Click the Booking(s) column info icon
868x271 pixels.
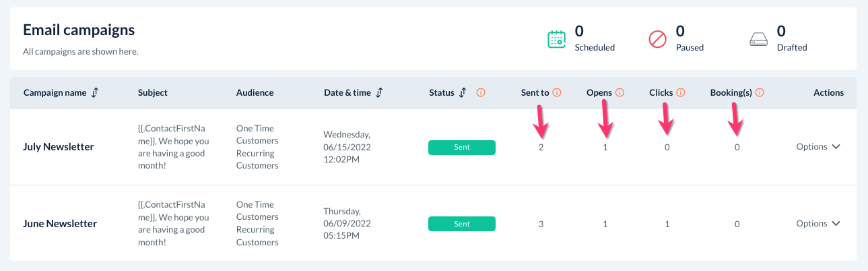coord(760,93)
